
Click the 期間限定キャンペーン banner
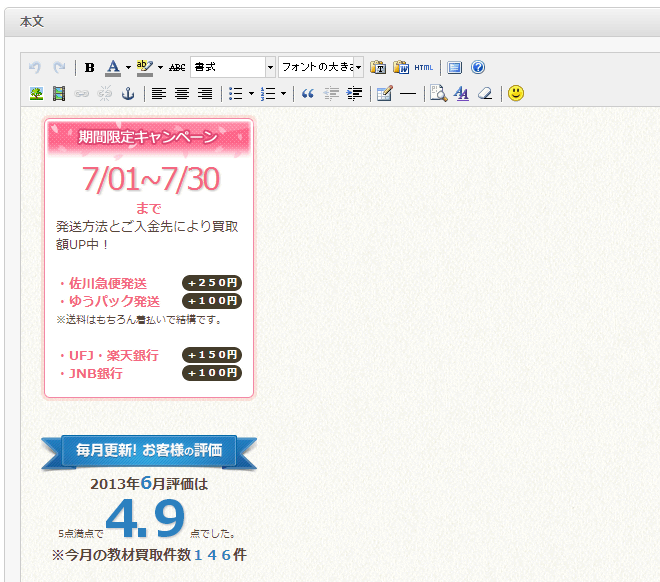coord(148,137)
